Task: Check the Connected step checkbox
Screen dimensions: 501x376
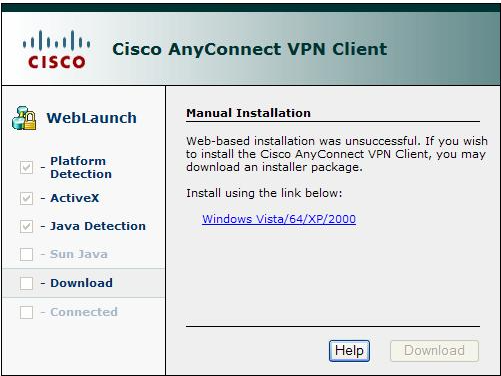Action: coord(26,312)
